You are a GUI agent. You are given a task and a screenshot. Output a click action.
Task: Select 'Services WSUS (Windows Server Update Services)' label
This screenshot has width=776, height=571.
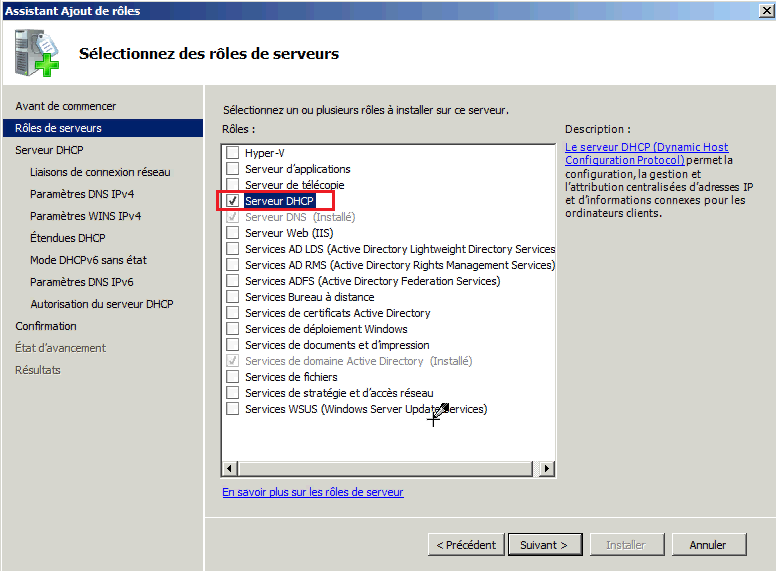point(366,409)
